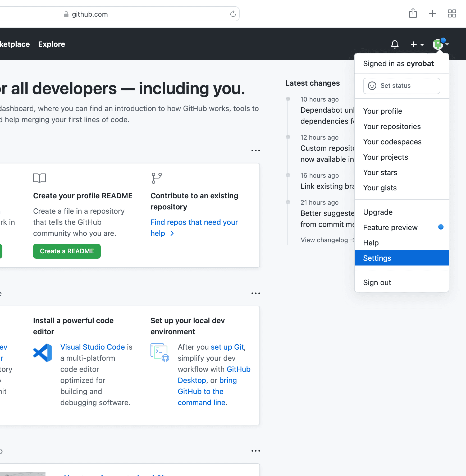The height and width of the screenshot is (476, 466).
Task: Click the notifications bell icon
Action: point(395,44)
